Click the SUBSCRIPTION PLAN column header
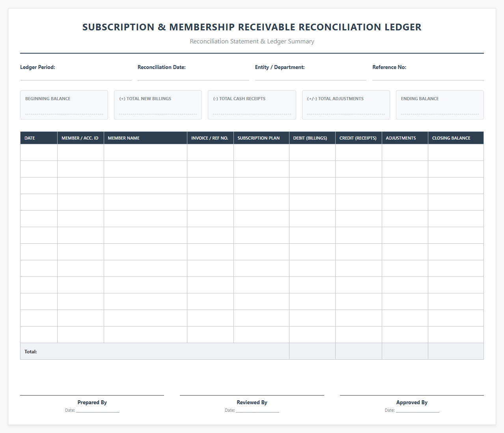This screenshot has width=504, height=433. pyautogui.click(x=261, y=138)
